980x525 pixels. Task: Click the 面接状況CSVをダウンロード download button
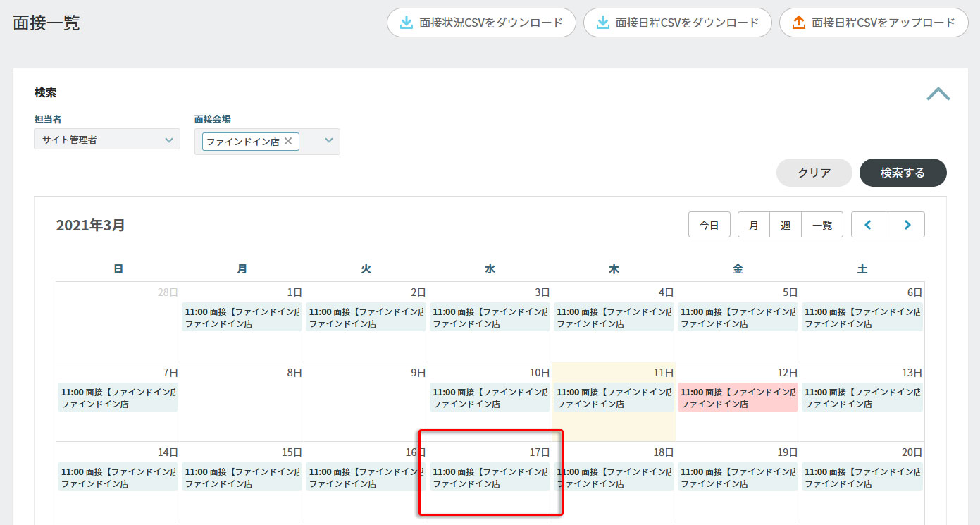(x=481, y=23)
